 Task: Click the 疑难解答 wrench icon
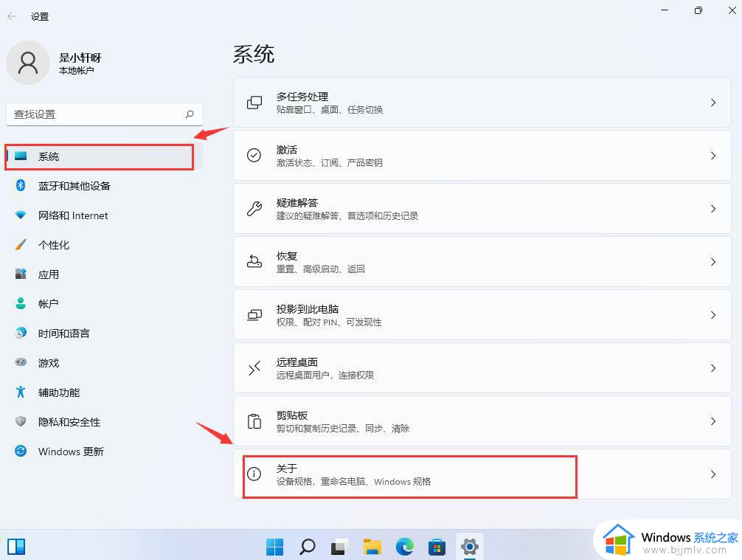tap(254, 208)
